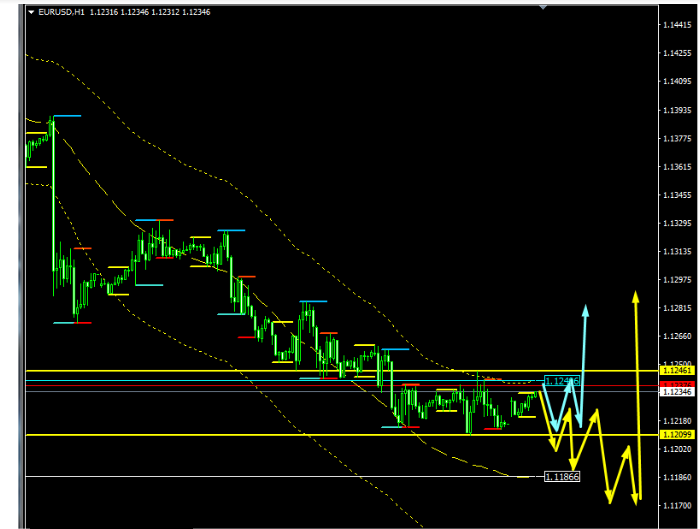Screen dimensions: 700x529
Task: Click the cyan 1.124 level label box
Action: pos(559,382)
